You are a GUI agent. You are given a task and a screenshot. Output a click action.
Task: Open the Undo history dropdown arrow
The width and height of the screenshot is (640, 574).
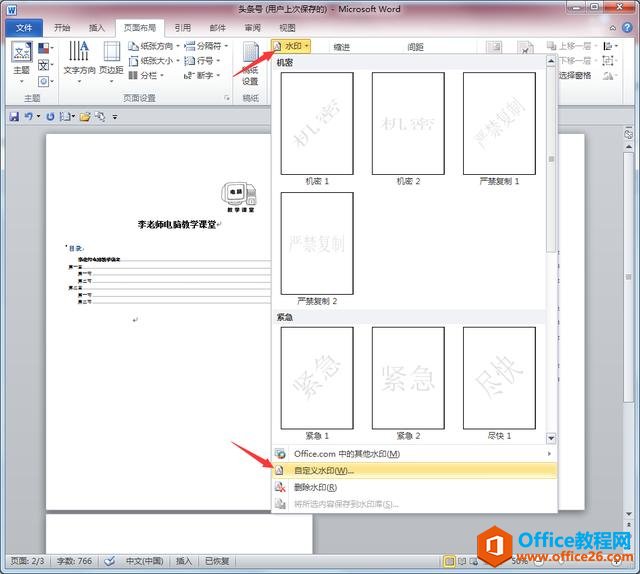coord(38,117)
